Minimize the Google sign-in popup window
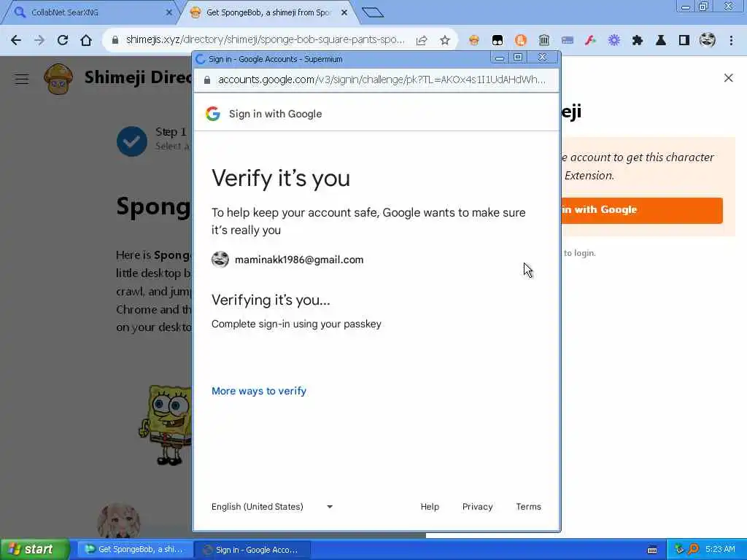 point(499,58)
